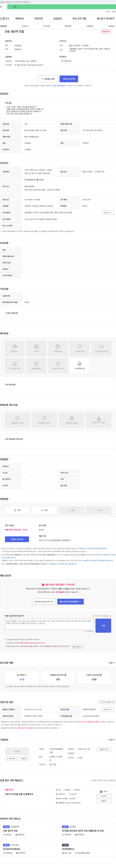Click the 직원대출제도 icon
116x868 pixels.
36,366
